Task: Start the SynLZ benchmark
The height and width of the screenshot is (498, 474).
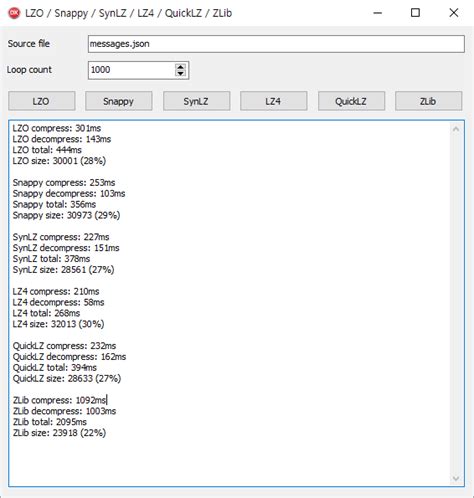Action: tap(196, 101)
